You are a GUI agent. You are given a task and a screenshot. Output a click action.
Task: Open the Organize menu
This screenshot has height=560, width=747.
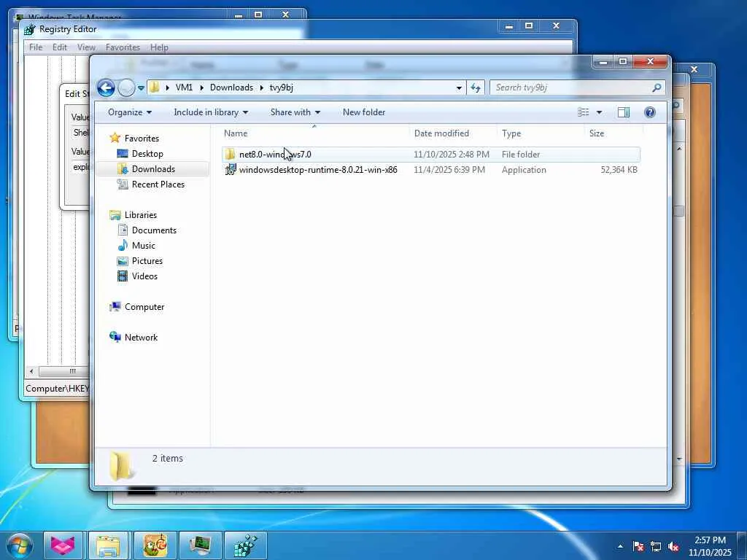point(130,112)
